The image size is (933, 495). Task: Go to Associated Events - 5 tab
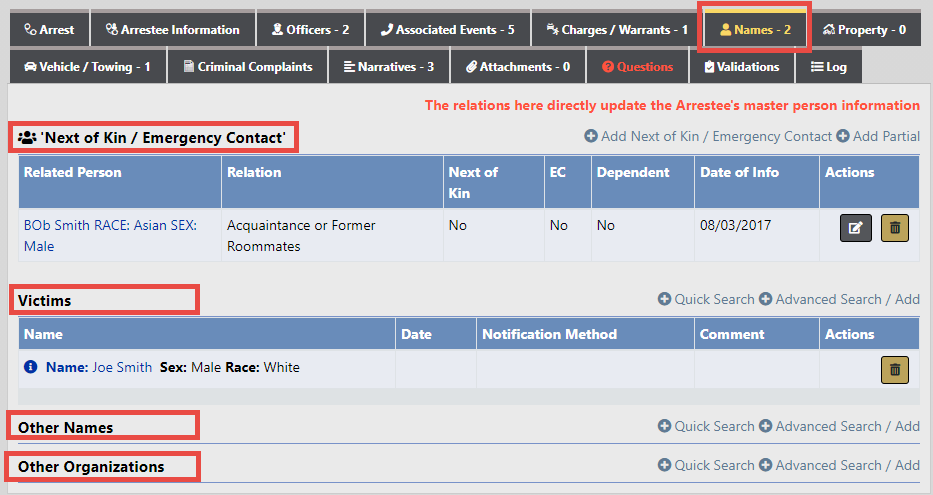pos(447,30)
